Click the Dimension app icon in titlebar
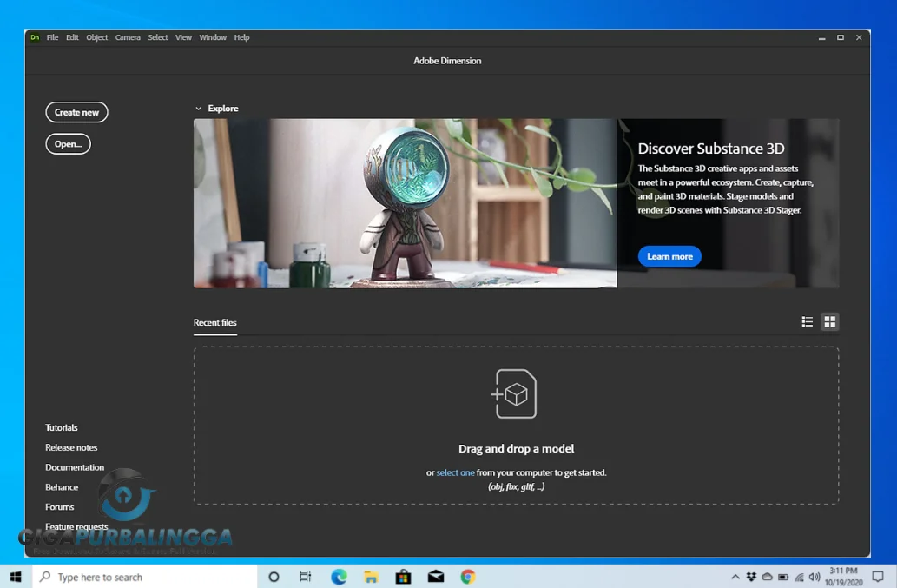Image resolution: width=897 pixels, height=588 pixels. pyautogui.click(x=35, y=37)
